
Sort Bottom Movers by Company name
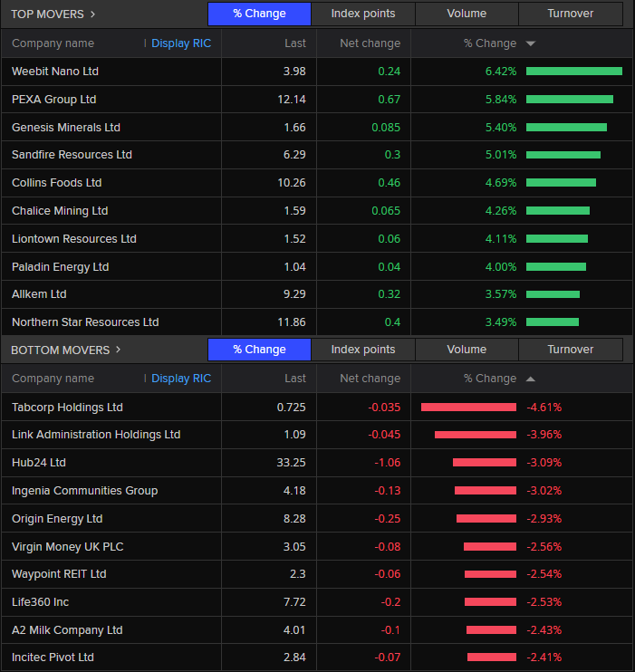click(53, 379)
